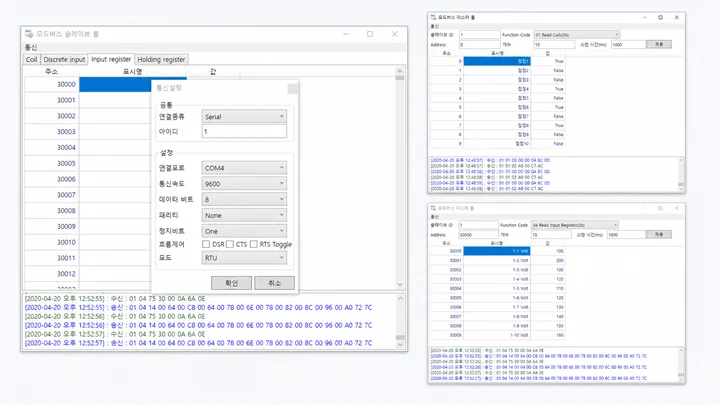Switch to the Holding register tab
Image resolution: width=720 pixels, height=405 pixels.
click(x=161, y=60)
